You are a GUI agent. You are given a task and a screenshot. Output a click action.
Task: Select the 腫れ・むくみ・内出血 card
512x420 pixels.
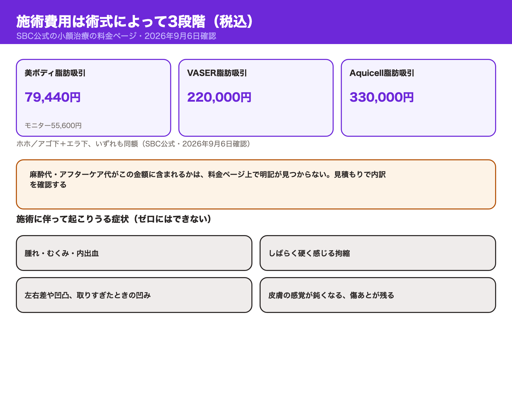134,253
